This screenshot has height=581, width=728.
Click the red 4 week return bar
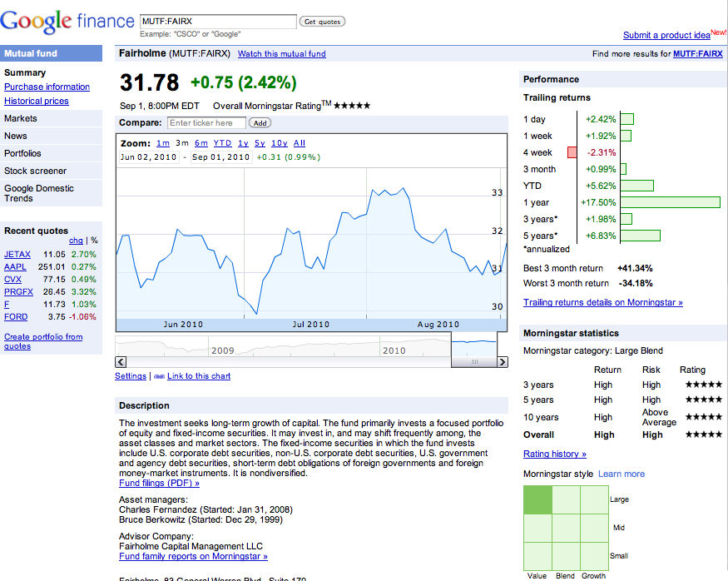point(572,152)
